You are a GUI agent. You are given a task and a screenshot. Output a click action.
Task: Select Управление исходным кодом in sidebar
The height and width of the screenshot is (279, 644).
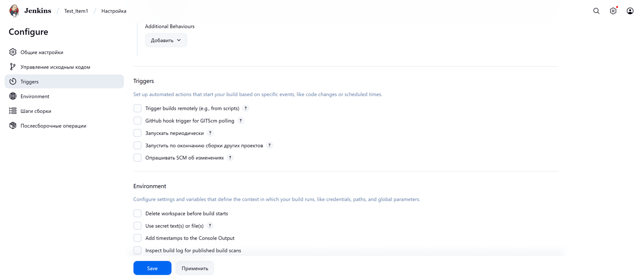point(55,67)
